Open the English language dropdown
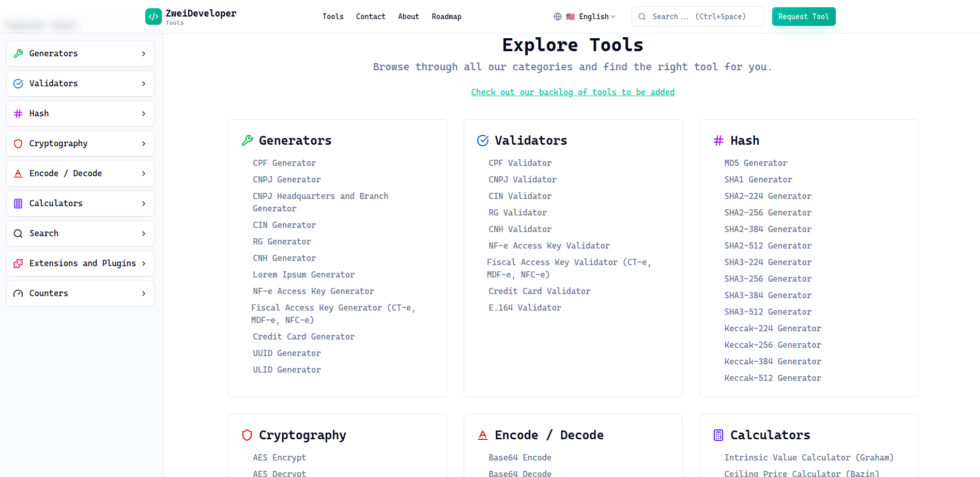 tap(593, 16)
